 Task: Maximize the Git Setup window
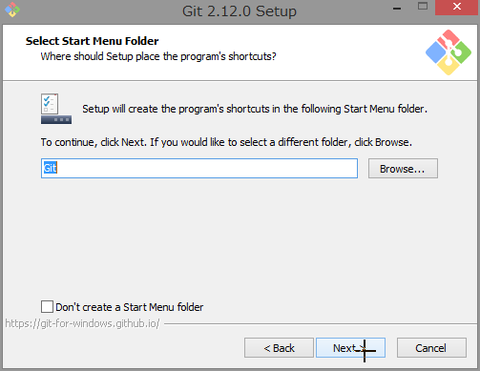423,7
